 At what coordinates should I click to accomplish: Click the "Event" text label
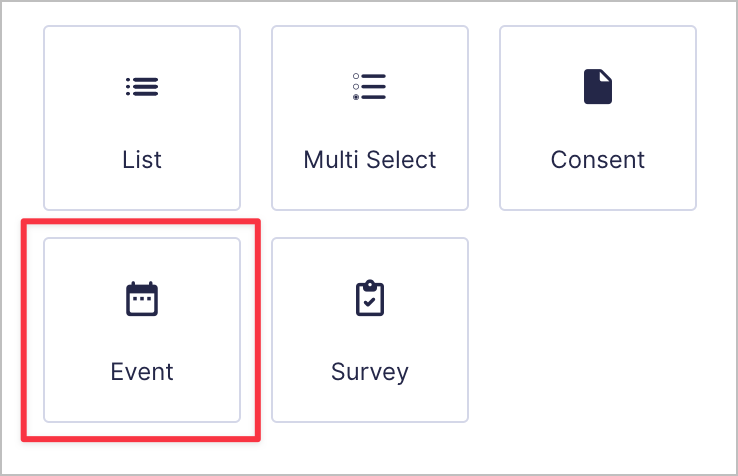click(x=142, y=371)
